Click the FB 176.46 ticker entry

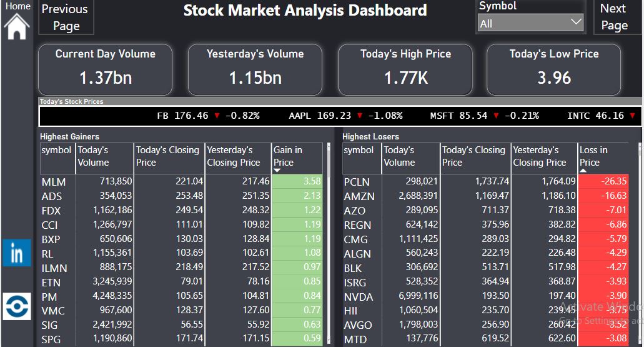(208, 116)
